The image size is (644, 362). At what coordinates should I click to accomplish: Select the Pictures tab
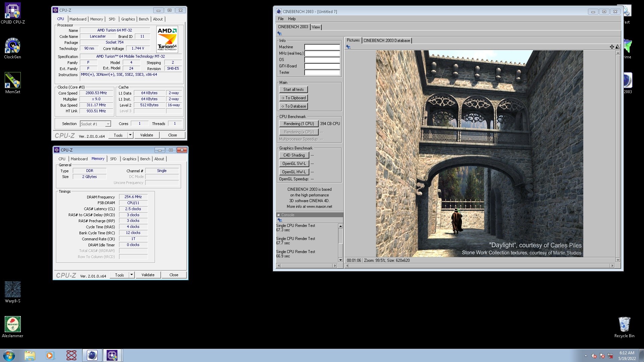(x=353, y=40)
